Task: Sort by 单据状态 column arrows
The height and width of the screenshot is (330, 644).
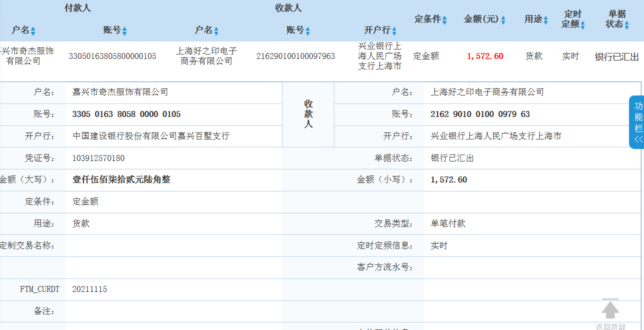Action: point(626,25)
